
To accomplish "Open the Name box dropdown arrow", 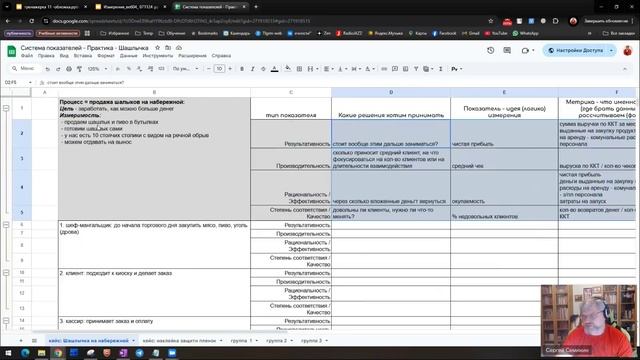I will click(x=30, y=82).
